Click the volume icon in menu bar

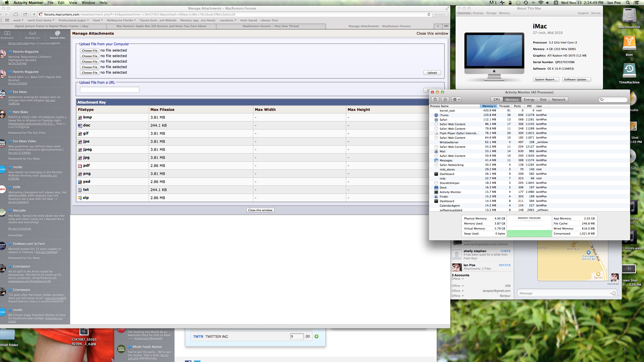[548, 3]
